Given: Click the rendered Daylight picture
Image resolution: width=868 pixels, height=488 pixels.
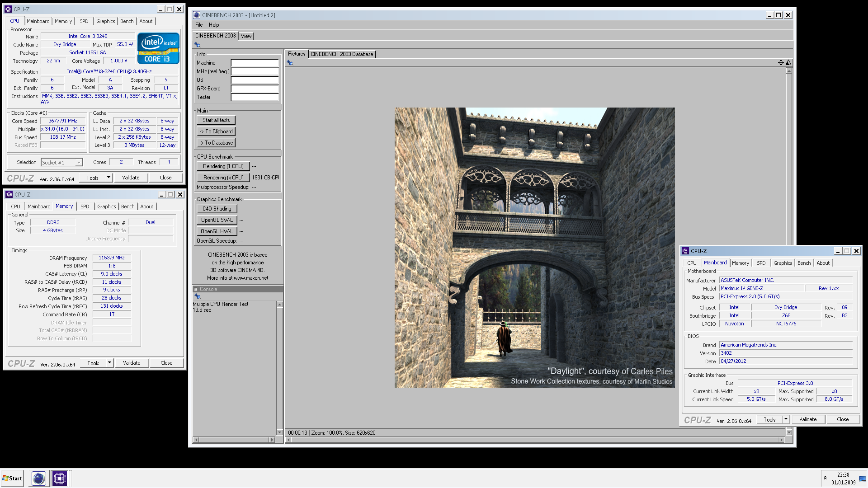Looking at the screenshot, I should [535, 248].
